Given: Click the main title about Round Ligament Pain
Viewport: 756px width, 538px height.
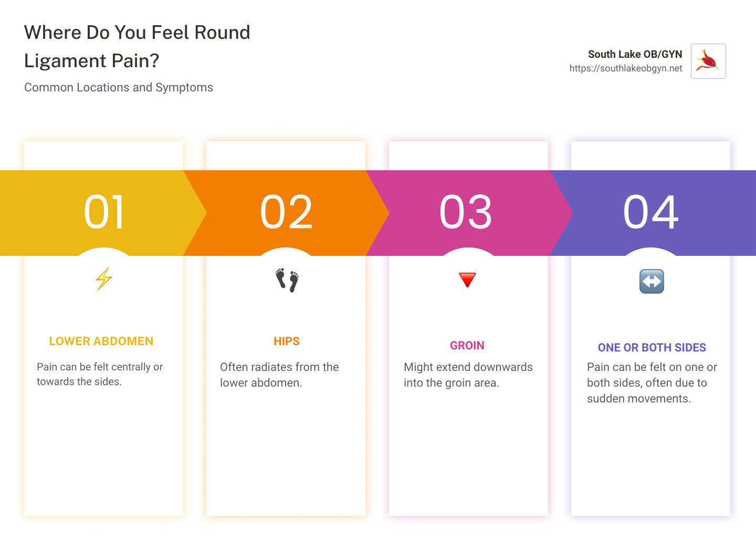Looking at the screenshot, I should [137, 46].
